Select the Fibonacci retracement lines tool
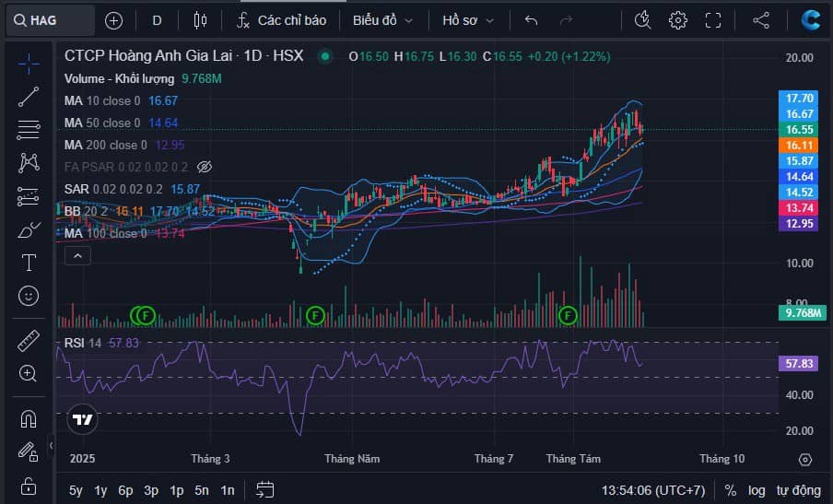Screen dimensions: 833x504 coord(29,130)
